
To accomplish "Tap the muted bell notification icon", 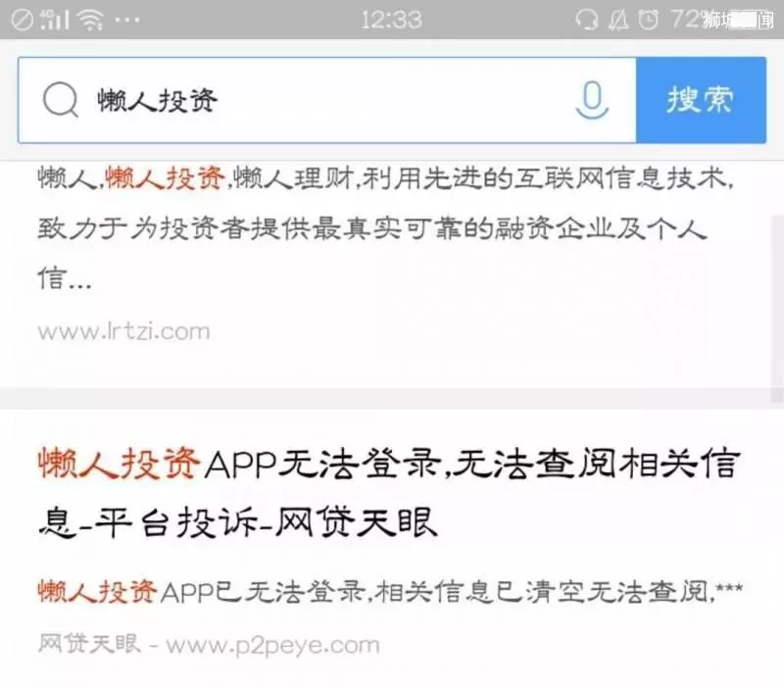I will pos(618,20).
